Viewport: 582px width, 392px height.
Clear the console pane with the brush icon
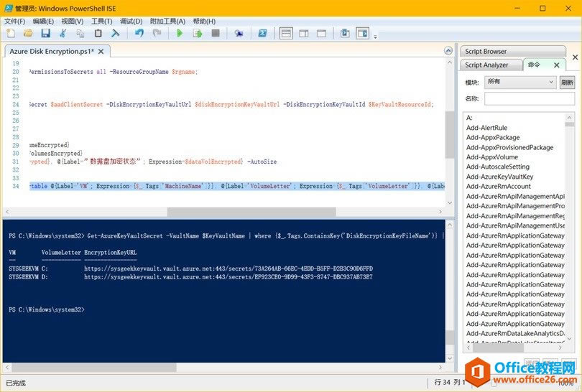pos(116,33)
